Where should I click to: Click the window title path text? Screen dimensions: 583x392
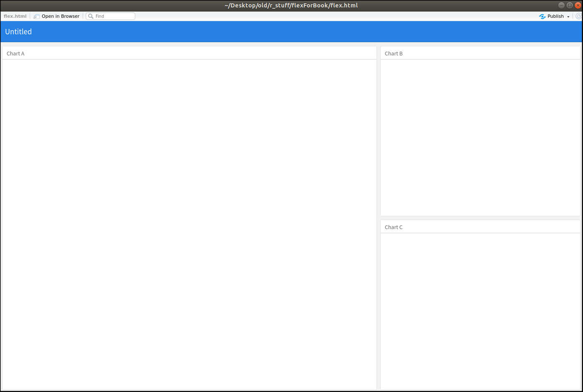coord(291,5)
